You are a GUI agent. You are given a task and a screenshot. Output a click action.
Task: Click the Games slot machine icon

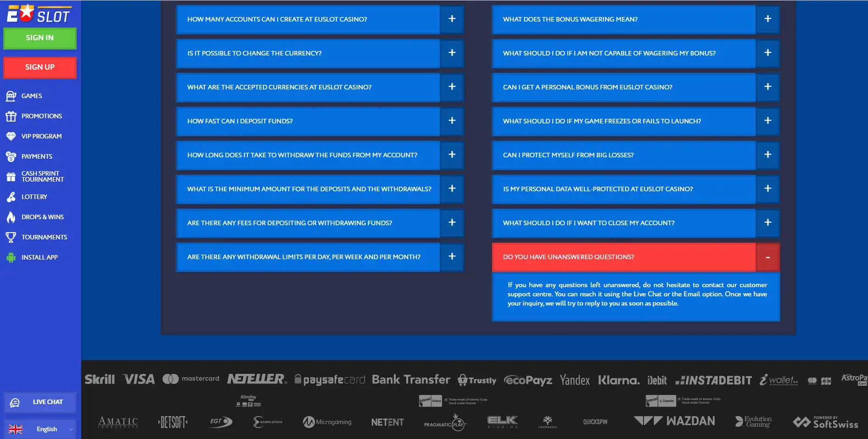tap(11, 96)
